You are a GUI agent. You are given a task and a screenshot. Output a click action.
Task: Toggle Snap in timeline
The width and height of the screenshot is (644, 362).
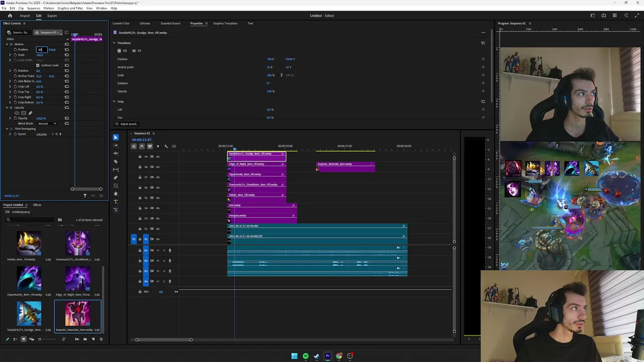click(x=141, y=146)
